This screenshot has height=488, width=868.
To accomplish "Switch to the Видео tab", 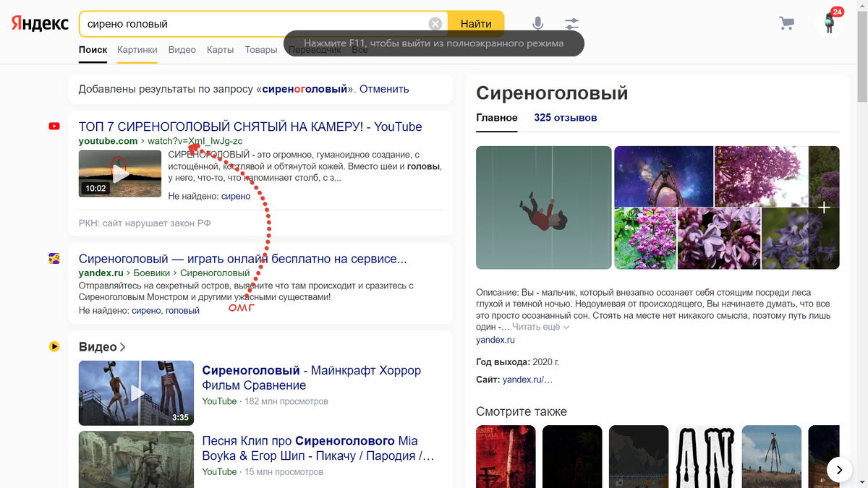I will coord(182,50).
